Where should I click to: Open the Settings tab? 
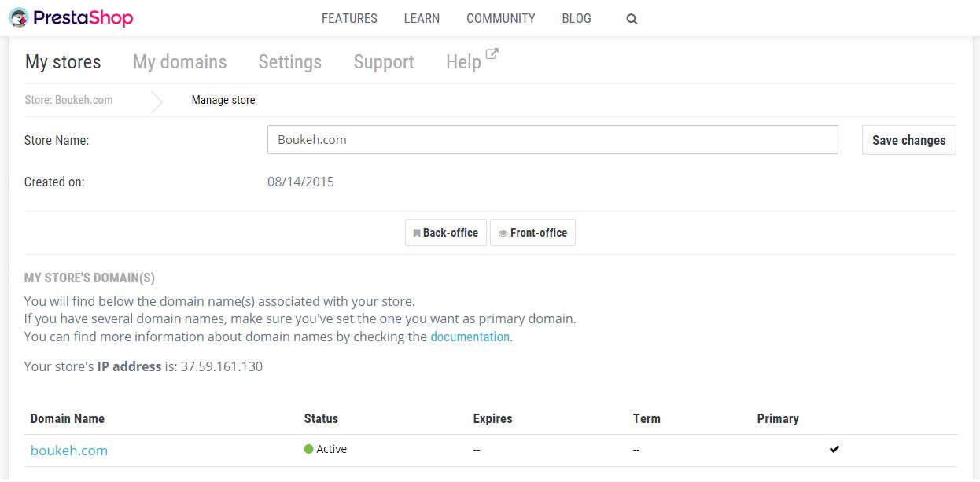pyautogui.click(x=289, y=62)
